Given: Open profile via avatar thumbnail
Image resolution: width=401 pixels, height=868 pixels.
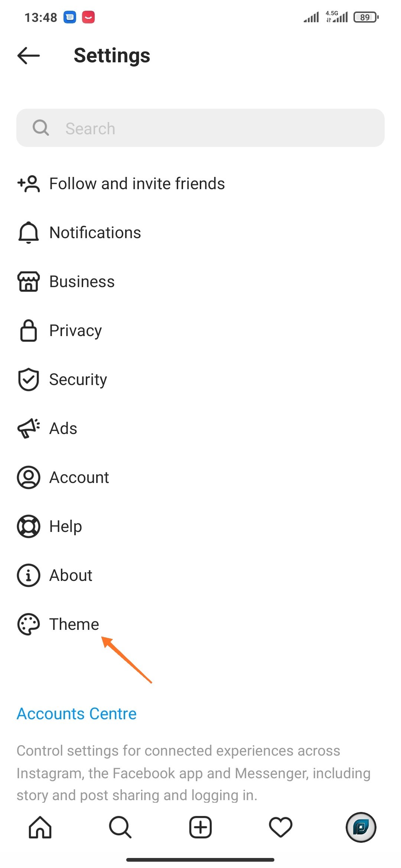Looking at the screenshot, I should pos(361,827).
